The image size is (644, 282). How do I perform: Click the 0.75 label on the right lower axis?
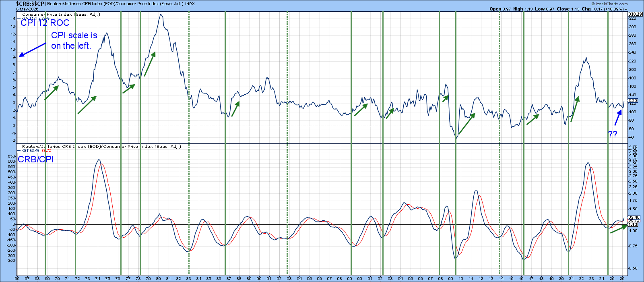click(x=633, y=246)
